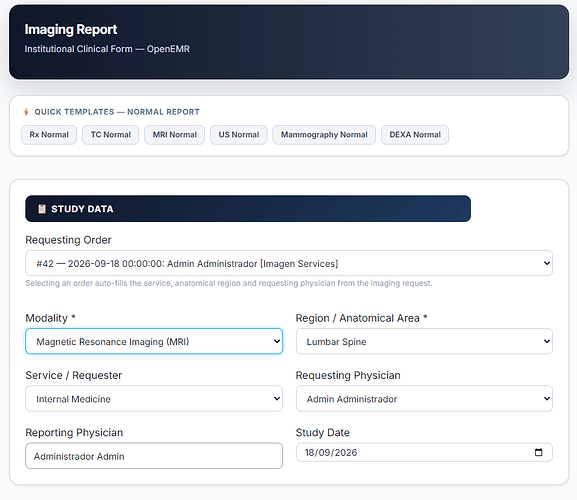Click the Imaging Report title
The width and height of the screenshot is (577, 500).
tap(71, 29)
